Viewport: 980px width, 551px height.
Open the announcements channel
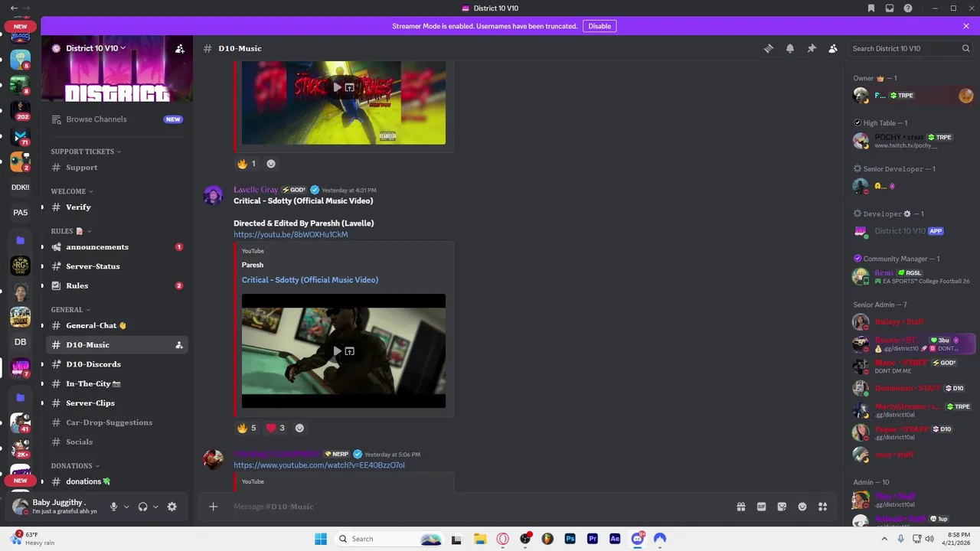pyautogui.click(x=117, y=247)
